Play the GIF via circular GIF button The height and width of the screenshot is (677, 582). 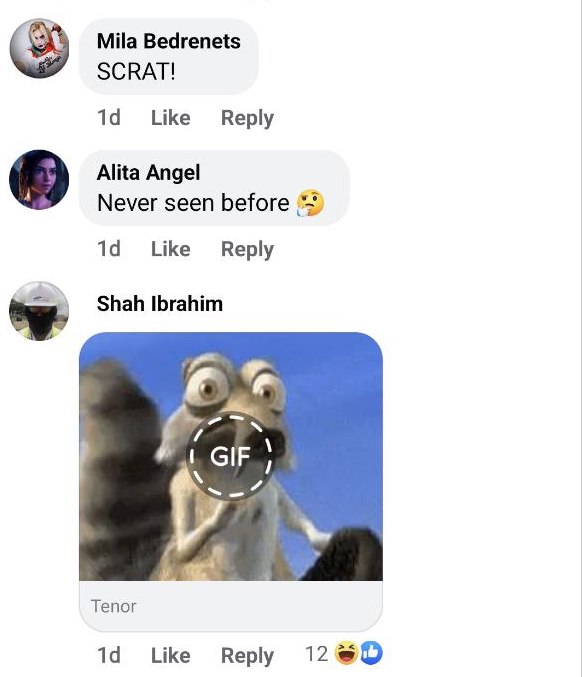pos(231,456)
